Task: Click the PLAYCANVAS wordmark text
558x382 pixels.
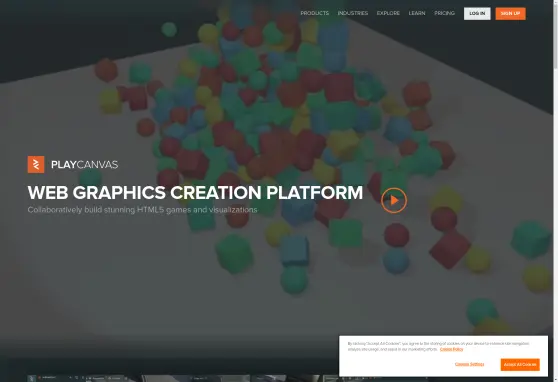Action: point(85,165)
